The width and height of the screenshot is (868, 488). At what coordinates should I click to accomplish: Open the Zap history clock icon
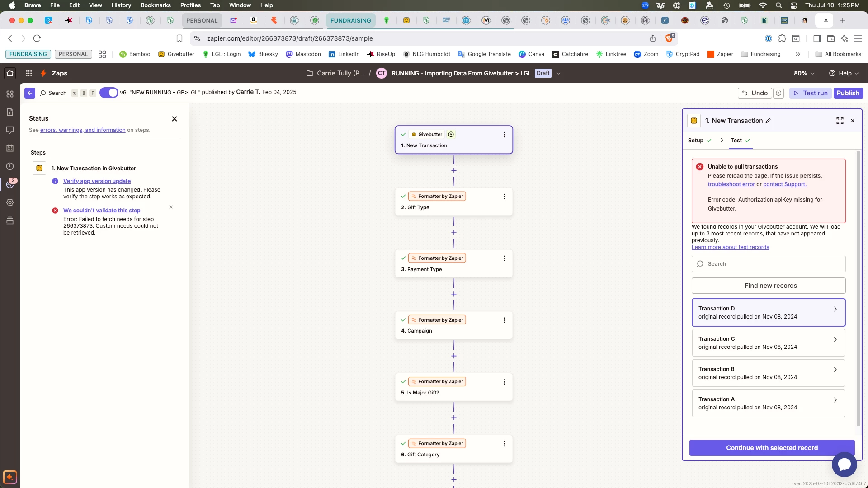pos(10,166)
